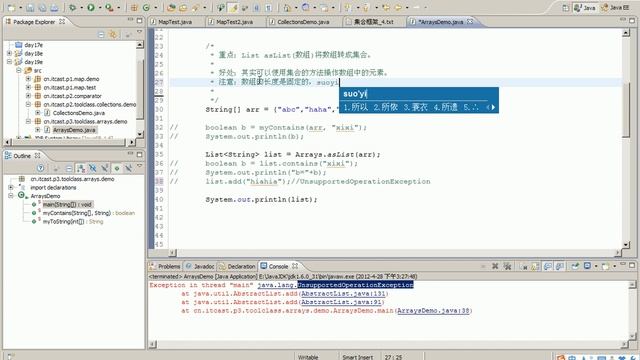The image size is (640, 360).
Task: Toggle Hide Local Types in Outline
Action: click(129, 168)
